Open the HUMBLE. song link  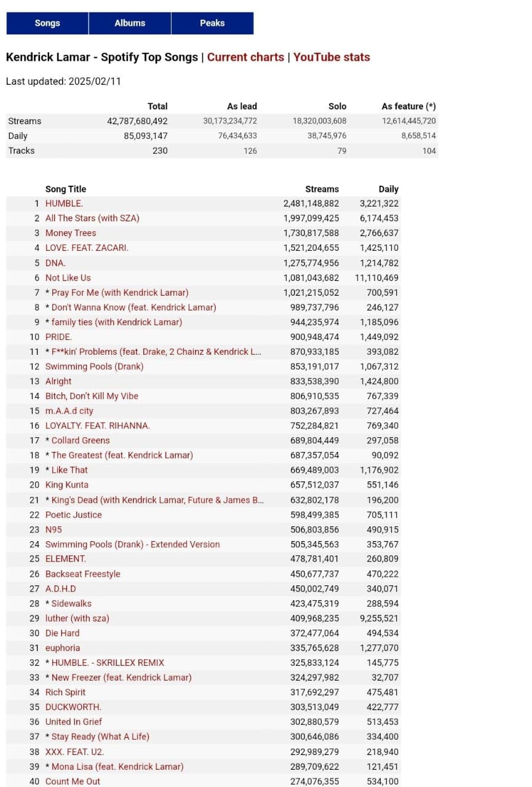tap(64, 204)
